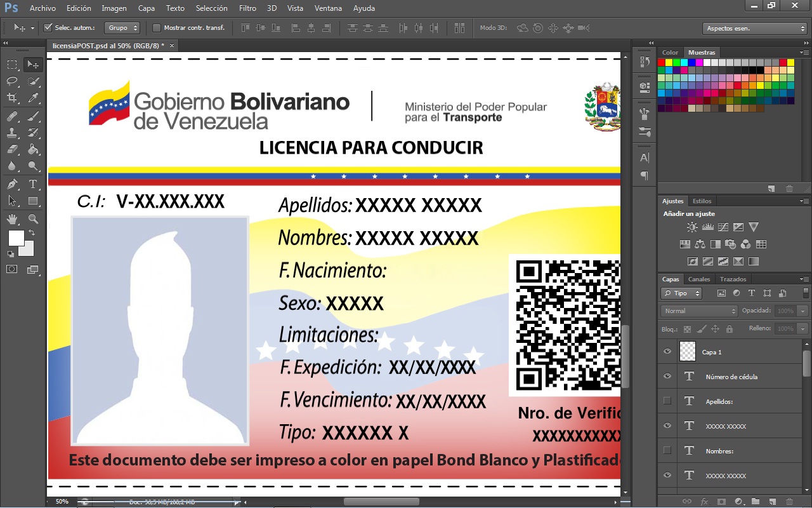
Task: Open the Muestras panel options menu
Action: (804, 53)
